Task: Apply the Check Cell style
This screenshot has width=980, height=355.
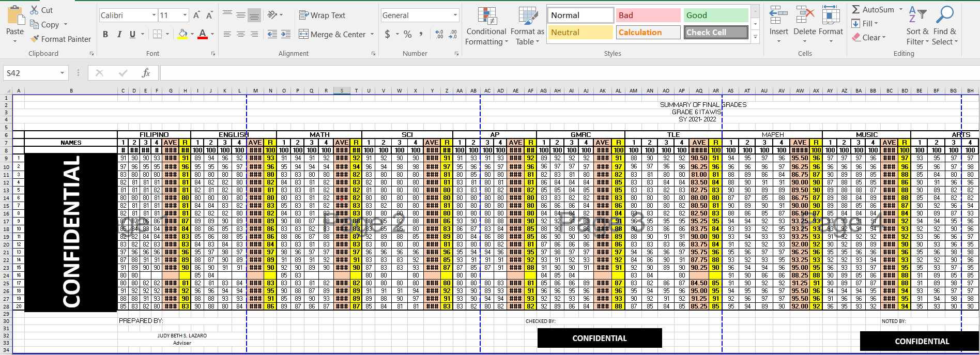Action: [716, 32]
